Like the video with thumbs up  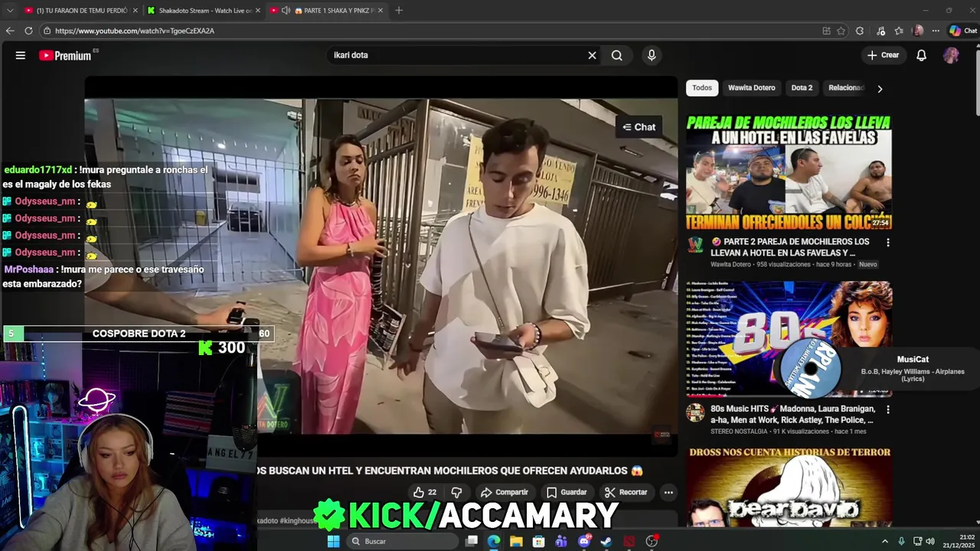tap(424, 492)
